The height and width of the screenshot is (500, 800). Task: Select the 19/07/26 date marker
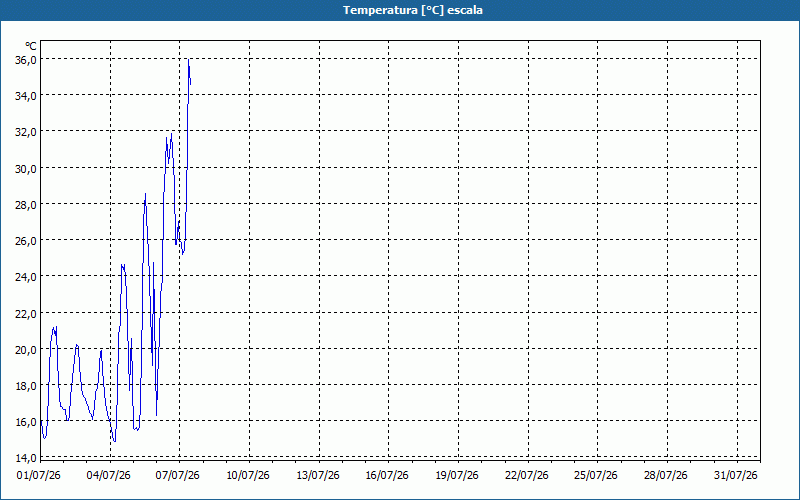pyautogui.click(x=457, y=476)
